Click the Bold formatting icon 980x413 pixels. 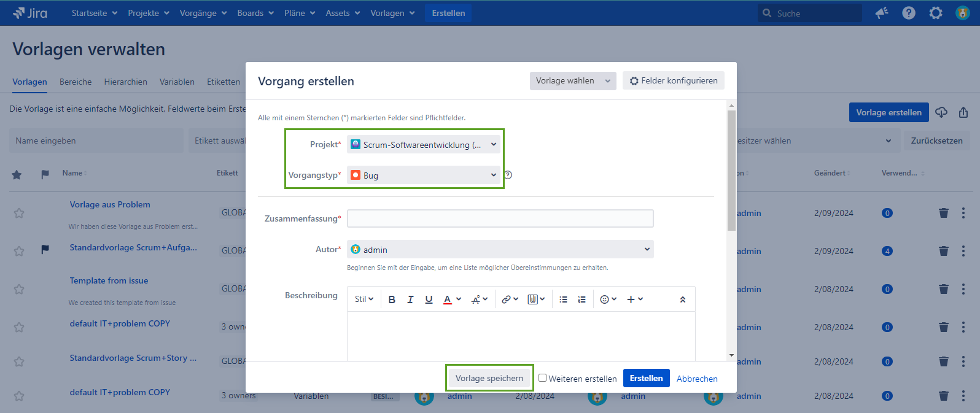tap(392, 299)
